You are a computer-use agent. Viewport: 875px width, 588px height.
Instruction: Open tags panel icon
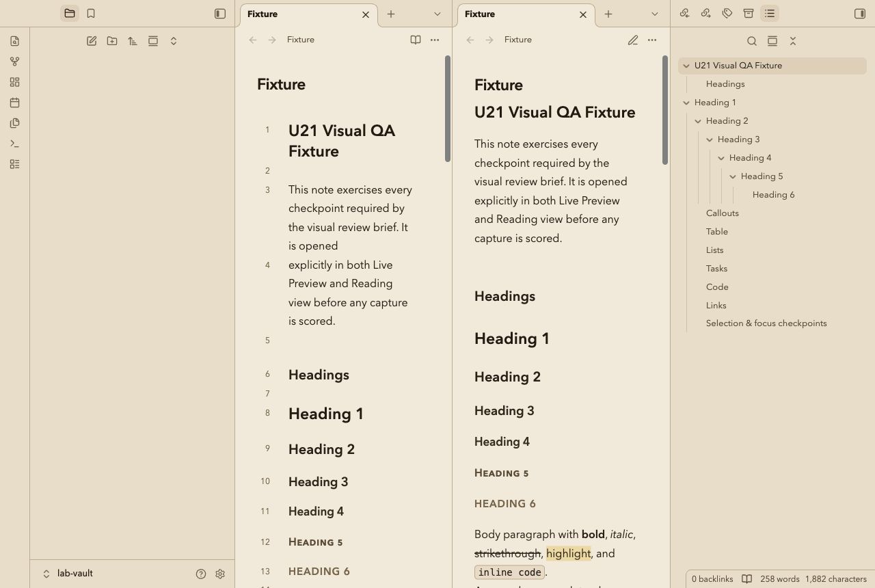click(x=727, y=14)
